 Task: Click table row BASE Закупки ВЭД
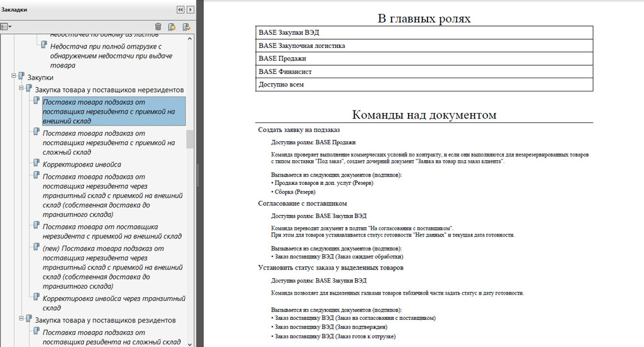click(x=424, y=32)
